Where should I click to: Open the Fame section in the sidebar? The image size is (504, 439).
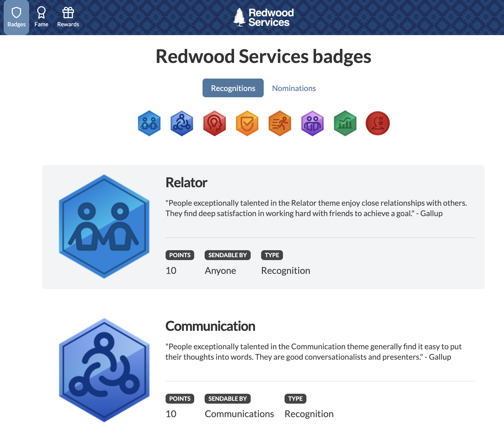(x=41, y=17)
